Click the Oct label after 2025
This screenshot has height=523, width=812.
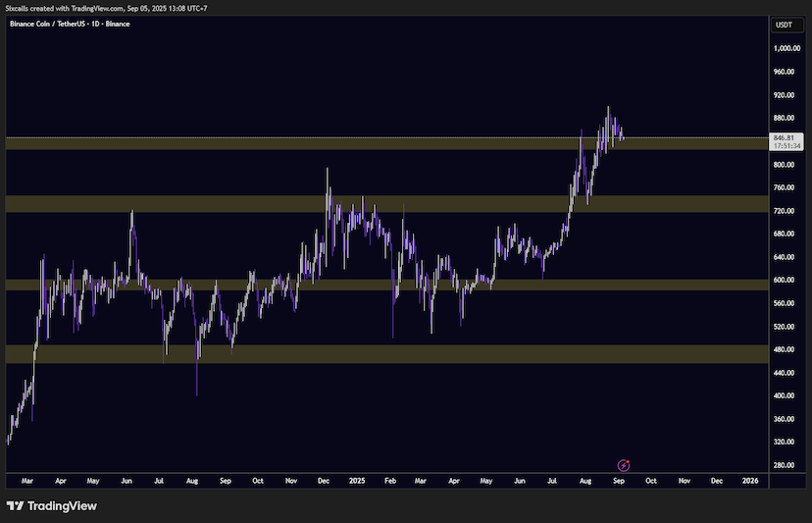[651, 481]
